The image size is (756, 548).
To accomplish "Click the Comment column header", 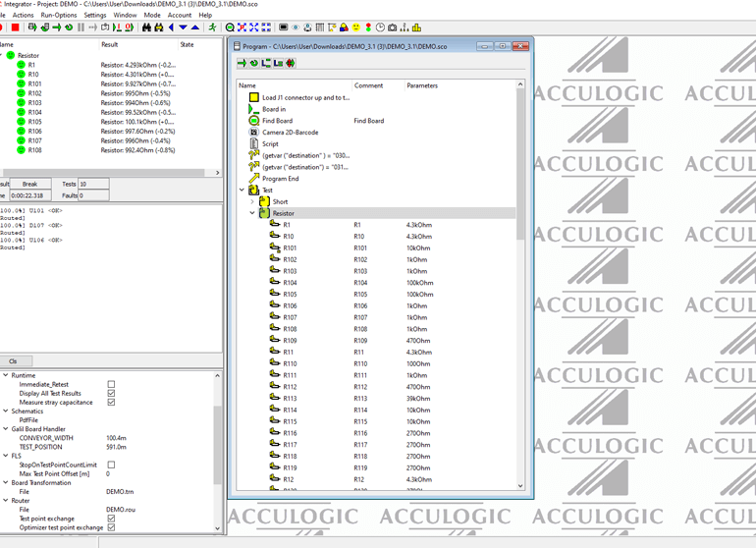I will 378,85.
